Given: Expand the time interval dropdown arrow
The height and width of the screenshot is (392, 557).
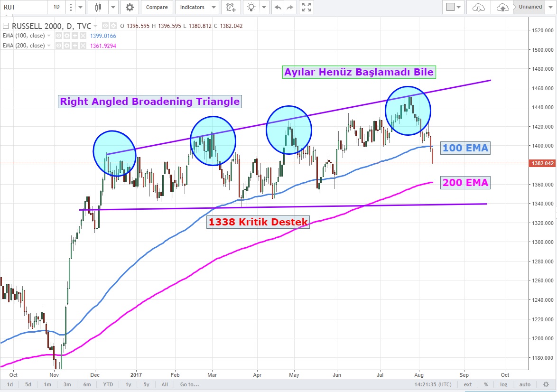Looking at the screenshot, I should (80, 7).
